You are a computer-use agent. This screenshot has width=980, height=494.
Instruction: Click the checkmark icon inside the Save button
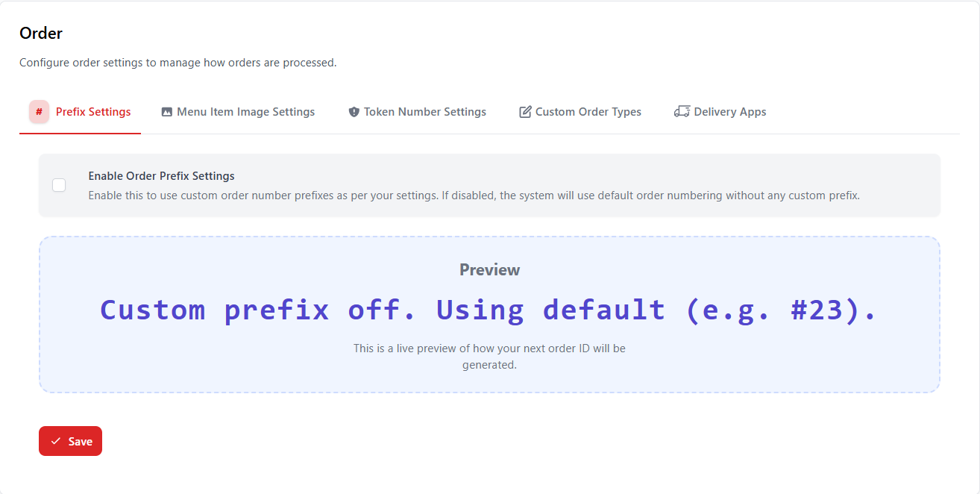pyautogui.click(x=56, y=442)
